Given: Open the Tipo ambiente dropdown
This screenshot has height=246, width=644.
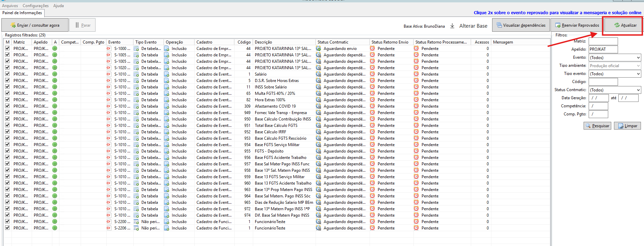Looking at the screenshot, I should [x=615, y=66].
